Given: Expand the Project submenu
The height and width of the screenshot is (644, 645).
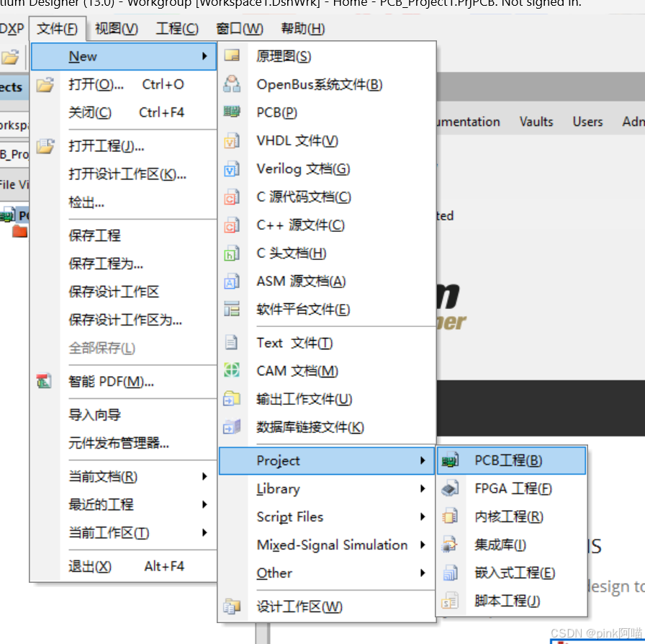Looking at the screenshot, I should 423,460.
